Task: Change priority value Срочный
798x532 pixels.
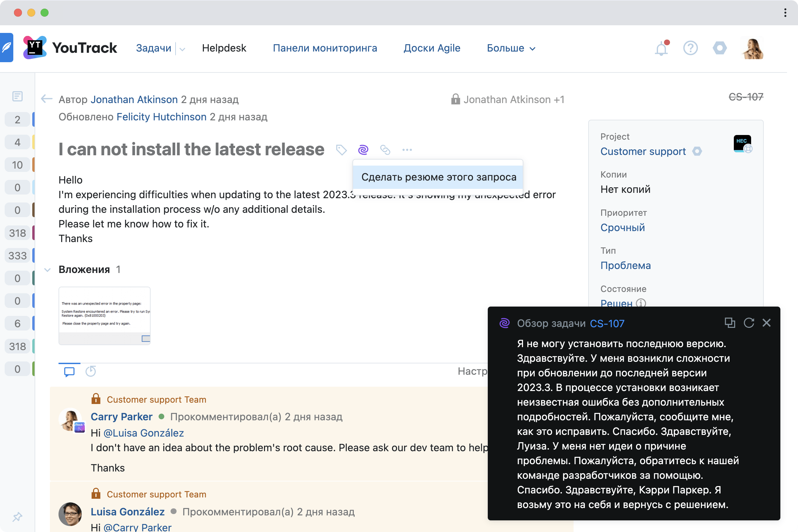Action: pos(622,227)
